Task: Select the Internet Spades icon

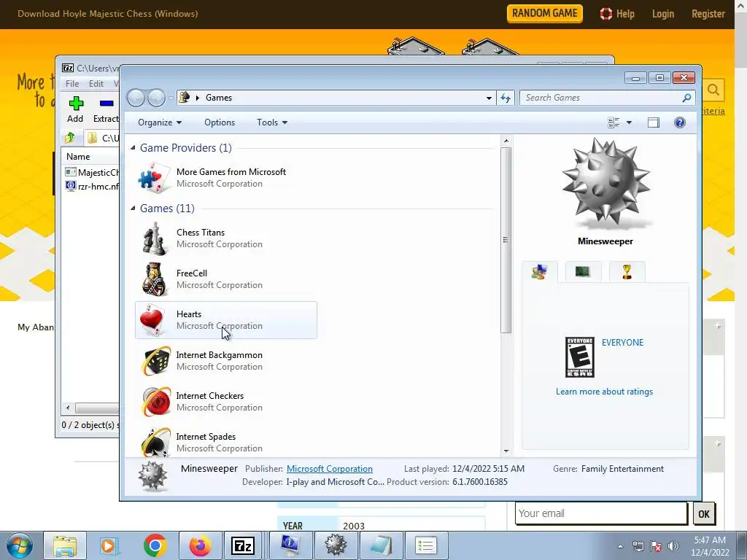Action: tap(156, 442)
